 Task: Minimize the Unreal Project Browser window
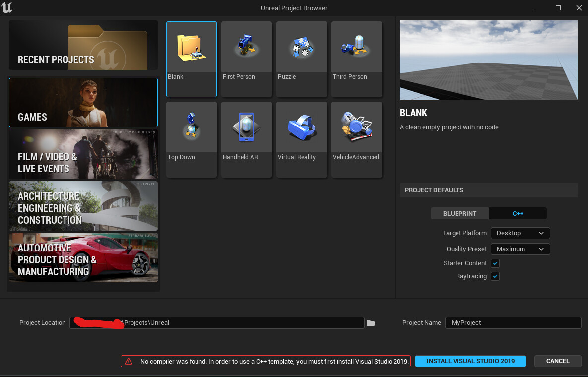537,8
